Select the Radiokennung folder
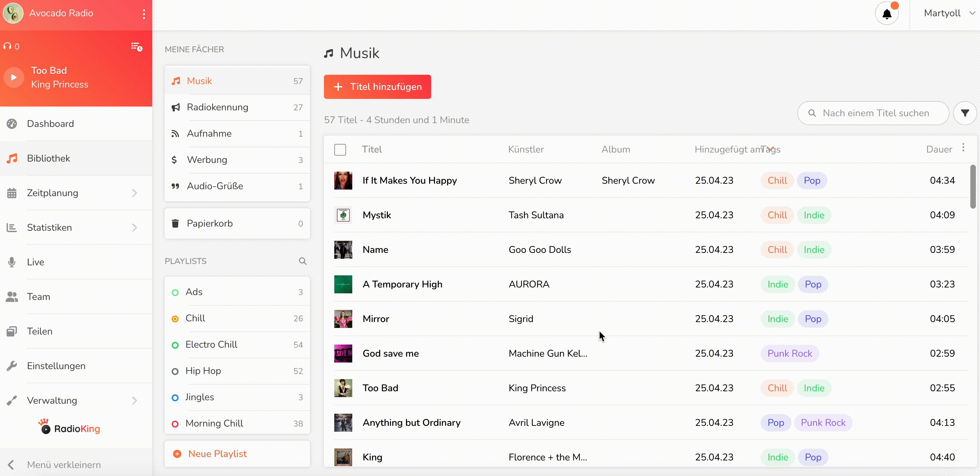Viewport: 980px width, 476px height. click(x=237, y=107)
